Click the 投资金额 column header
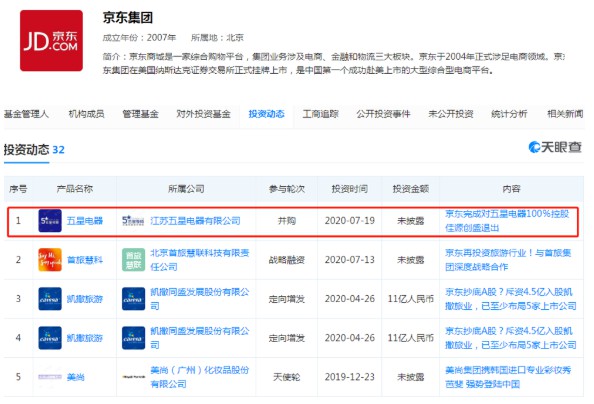 411,189
